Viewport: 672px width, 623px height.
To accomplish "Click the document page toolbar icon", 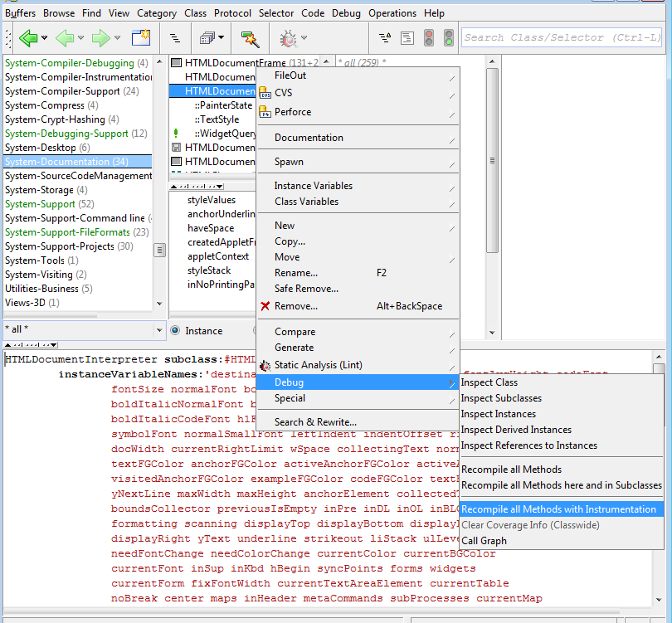I will (x=407, y=38).
